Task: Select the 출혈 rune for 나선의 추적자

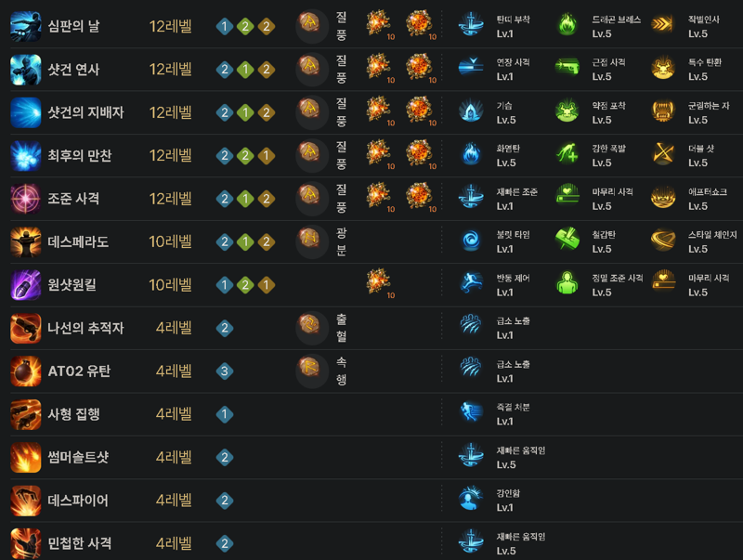Action: click(x=310, y=324)
